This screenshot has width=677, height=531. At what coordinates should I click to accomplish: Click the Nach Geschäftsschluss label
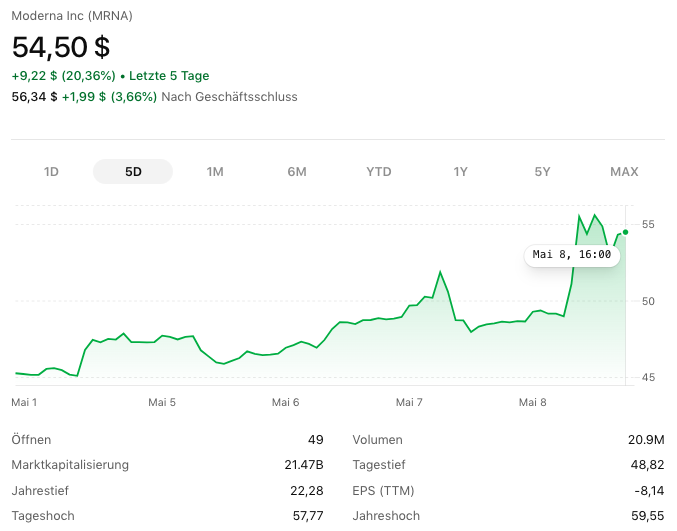coord(229,97)
